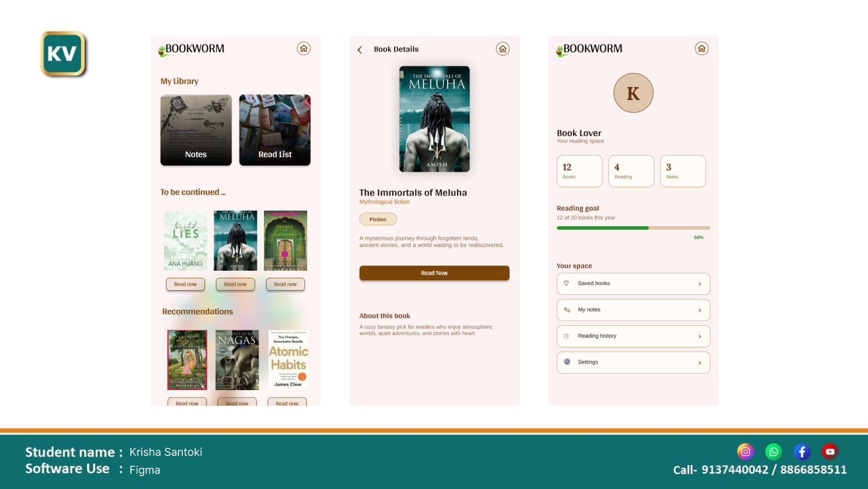Viewport: 868px width, 489px height.
Task: Open Settings row
Action: click(x=633, y=363)
